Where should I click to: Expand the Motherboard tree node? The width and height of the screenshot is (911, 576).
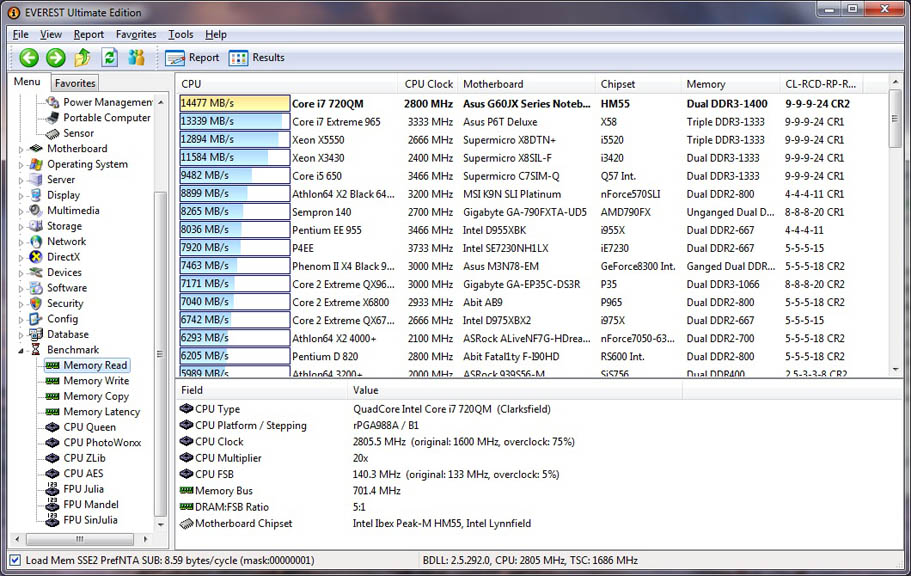(21, 149)
